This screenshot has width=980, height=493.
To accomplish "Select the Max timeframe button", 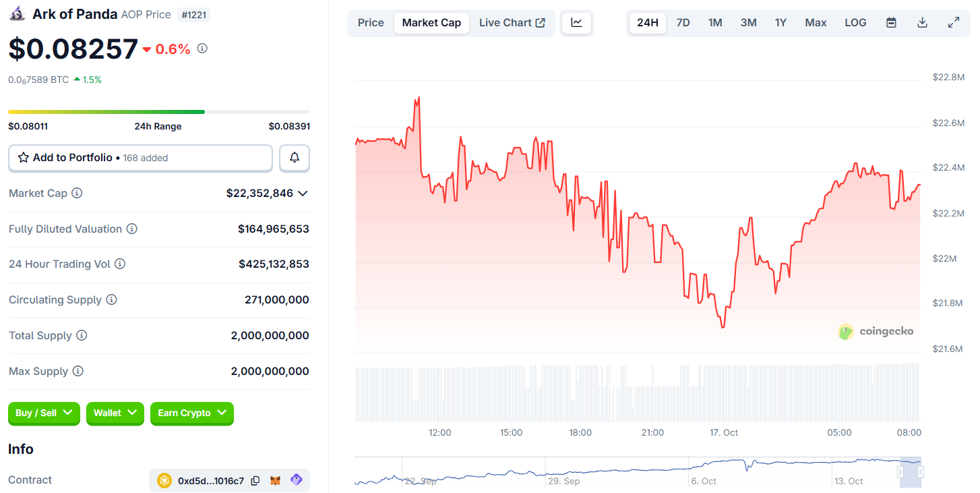I will coord(816,22).
